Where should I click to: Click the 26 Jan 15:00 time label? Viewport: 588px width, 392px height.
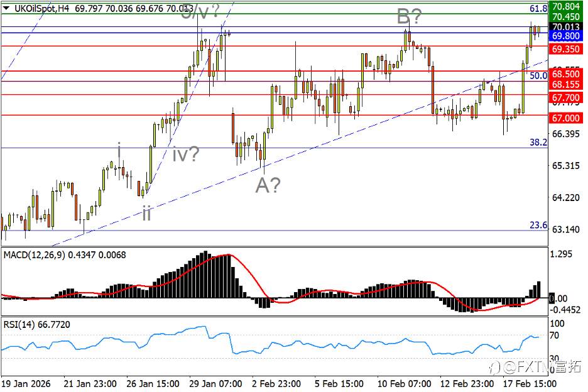pyautogui.click(x=153, y=384)
